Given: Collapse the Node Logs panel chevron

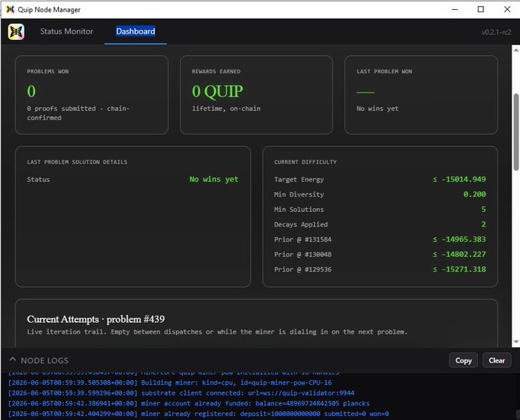Looking at the screenshot, I should click(x=12, y=360).
